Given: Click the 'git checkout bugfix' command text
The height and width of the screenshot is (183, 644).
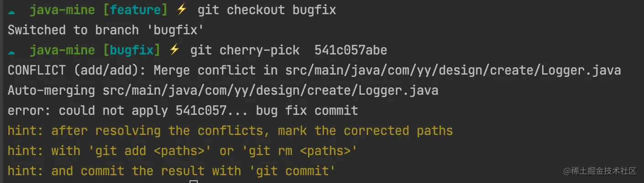Looking at the screenshot, I should tap(267, 10).
